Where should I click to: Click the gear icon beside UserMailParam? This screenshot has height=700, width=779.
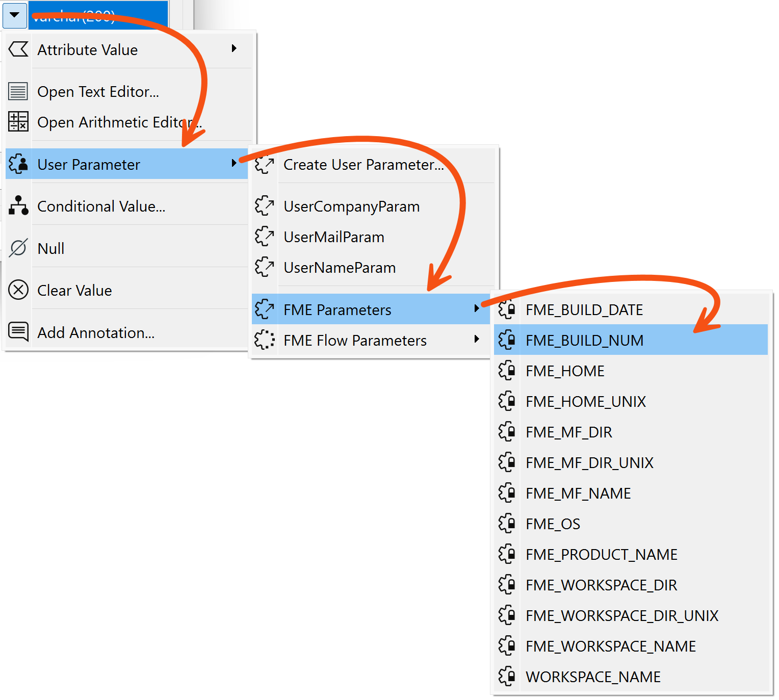tap(265, 237)
